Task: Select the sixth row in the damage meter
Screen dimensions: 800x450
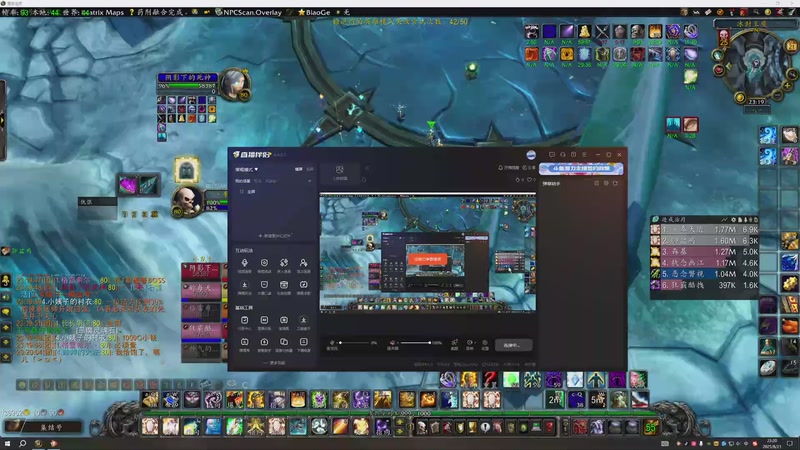Action: point(705,285)
